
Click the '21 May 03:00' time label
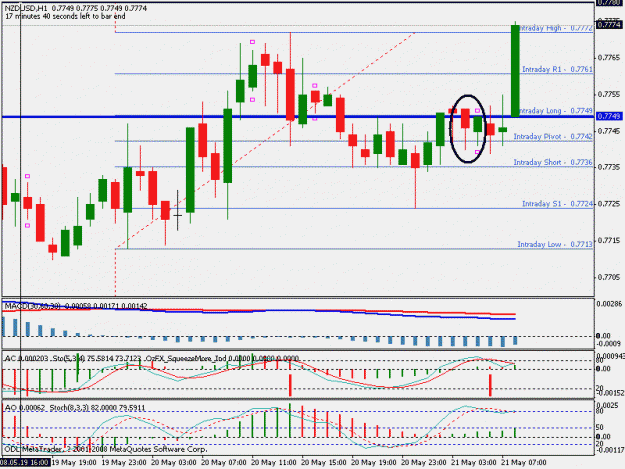(x=474, y=463)
